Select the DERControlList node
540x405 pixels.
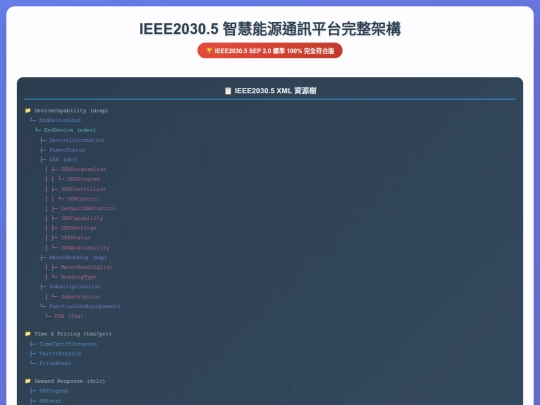pyautogui.click(x=83, y=189)
